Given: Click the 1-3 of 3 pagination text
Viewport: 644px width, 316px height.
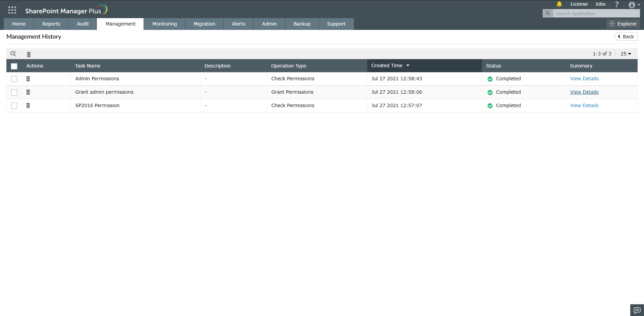Looking at the screenshot, I should coord(602,54).
